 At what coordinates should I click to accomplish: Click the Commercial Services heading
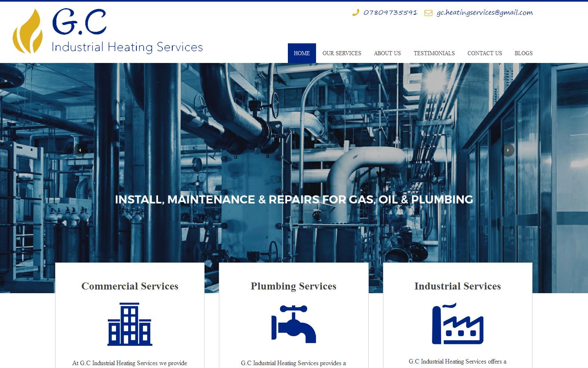pos(130,287)
